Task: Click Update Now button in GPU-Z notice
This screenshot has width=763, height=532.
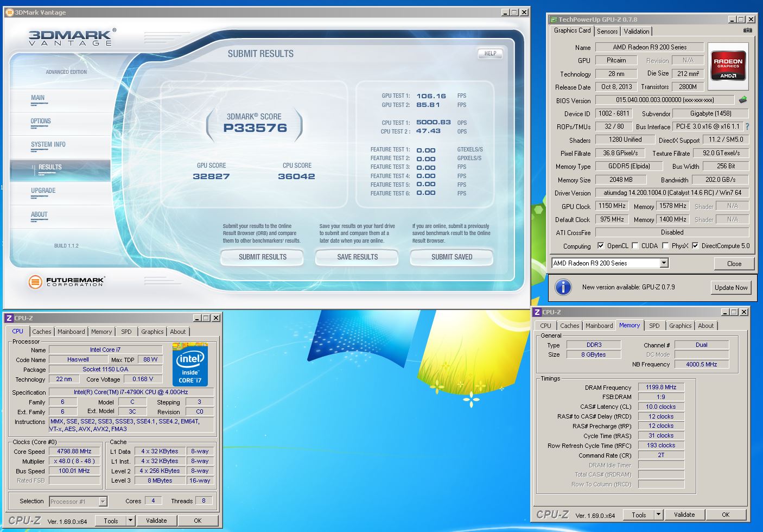Action: 730,288
